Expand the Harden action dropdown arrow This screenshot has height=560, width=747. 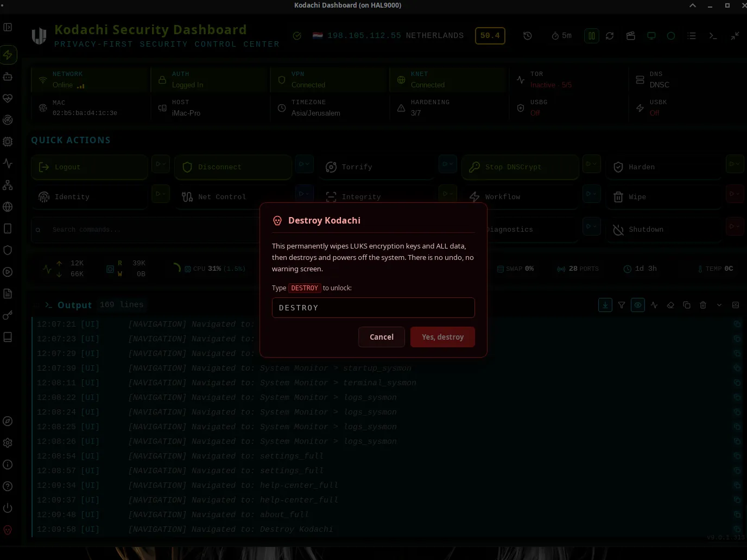click(735, 164)
